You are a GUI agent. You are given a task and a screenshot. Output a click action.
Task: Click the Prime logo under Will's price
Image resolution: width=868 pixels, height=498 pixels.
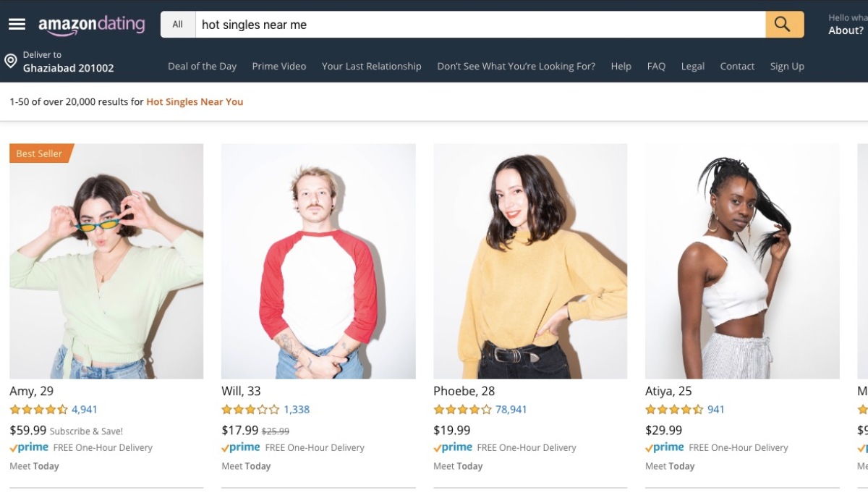point(241,447)
